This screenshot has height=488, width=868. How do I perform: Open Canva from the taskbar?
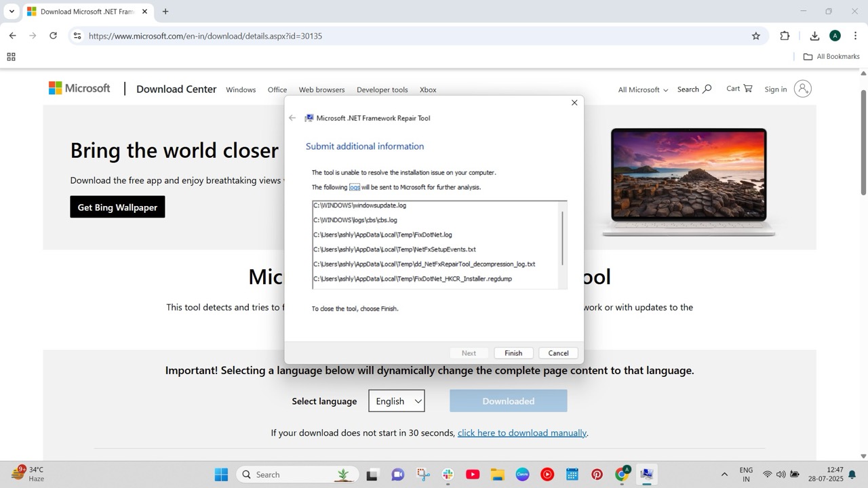[x=522, y=474]
